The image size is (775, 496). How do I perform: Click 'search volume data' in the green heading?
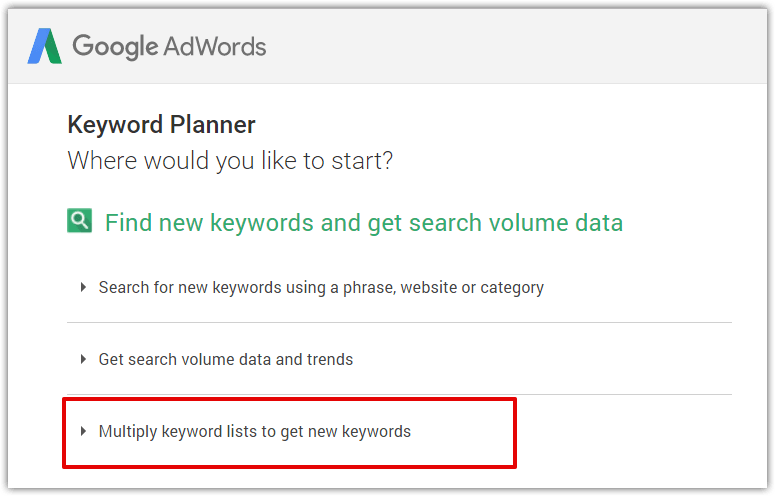(516, 223)
